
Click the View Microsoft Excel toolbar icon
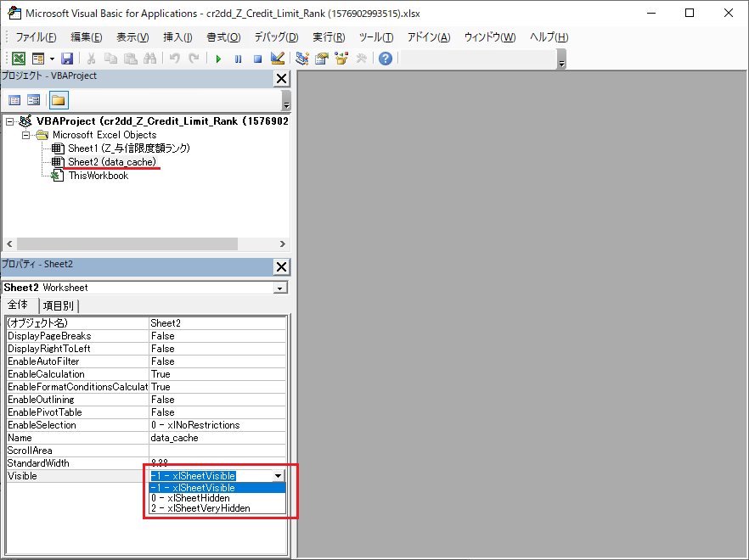click(x=19, y=59)
